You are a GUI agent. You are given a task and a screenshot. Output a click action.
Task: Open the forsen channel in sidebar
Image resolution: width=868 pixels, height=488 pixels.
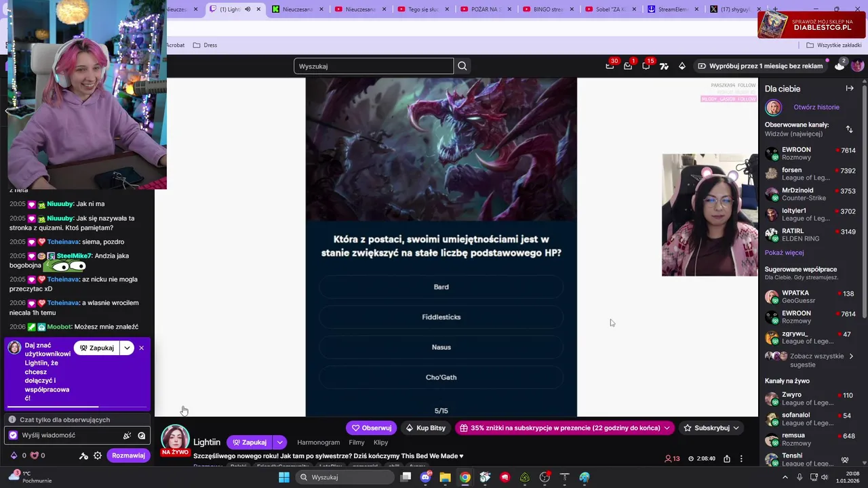810,174
